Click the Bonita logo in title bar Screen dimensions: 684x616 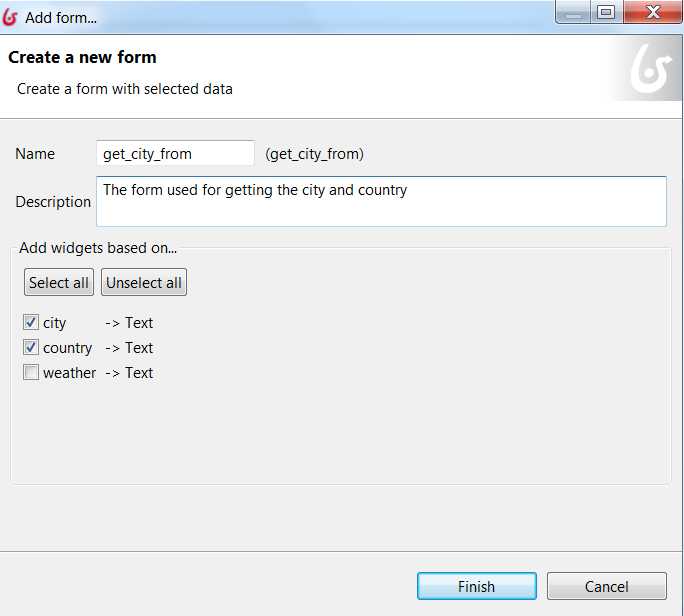(10, 17)
